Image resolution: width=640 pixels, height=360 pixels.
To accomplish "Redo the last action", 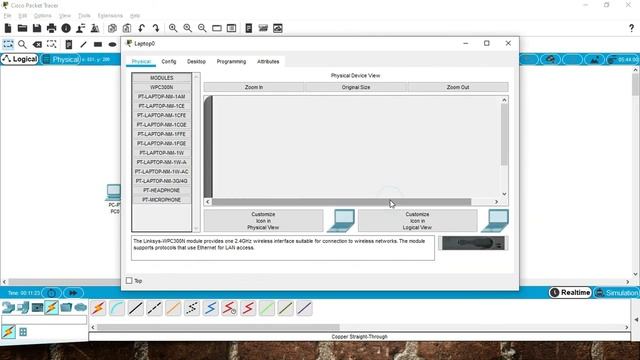I will tap(156, 28).
